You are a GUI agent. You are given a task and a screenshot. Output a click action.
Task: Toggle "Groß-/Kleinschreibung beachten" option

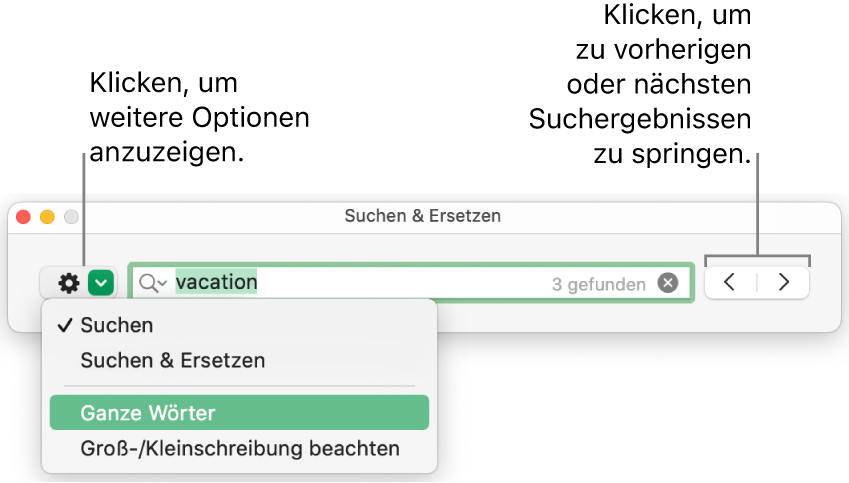pyautogui.click(x=240, y=448)
